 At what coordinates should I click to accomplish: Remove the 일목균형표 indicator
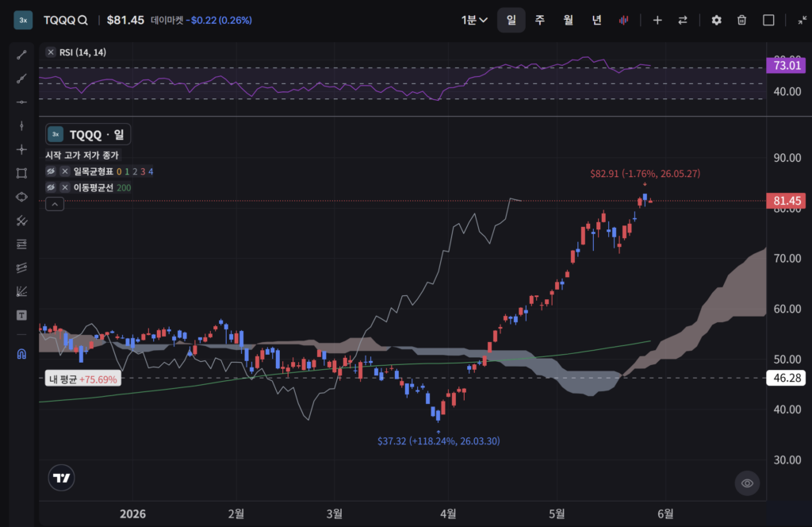click(x=65, y=171)
